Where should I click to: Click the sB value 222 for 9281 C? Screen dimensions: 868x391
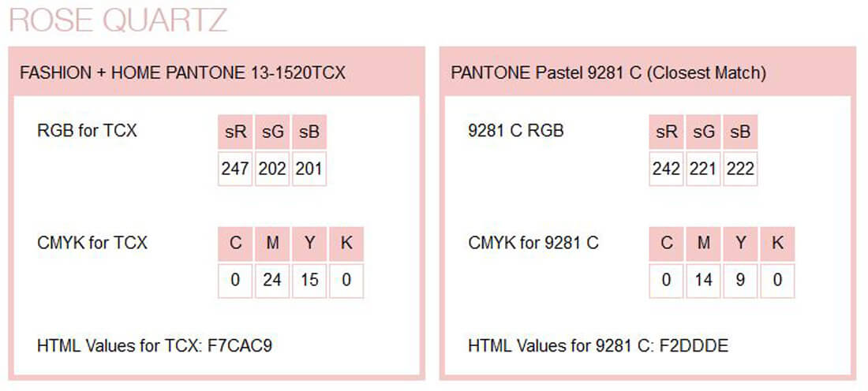pos(740,169)
